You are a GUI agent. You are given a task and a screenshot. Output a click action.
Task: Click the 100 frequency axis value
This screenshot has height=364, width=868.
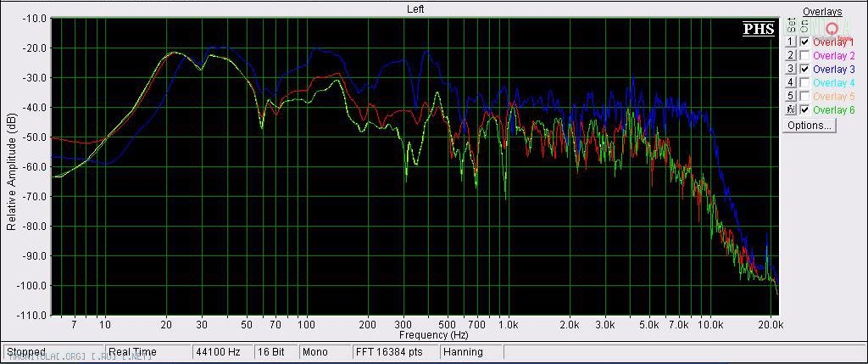(307, 325)
